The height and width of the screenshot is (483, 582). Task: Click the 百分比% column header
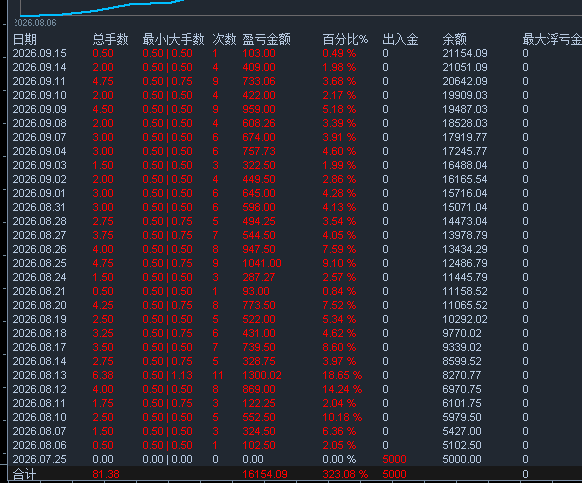(x=345, y=39)
